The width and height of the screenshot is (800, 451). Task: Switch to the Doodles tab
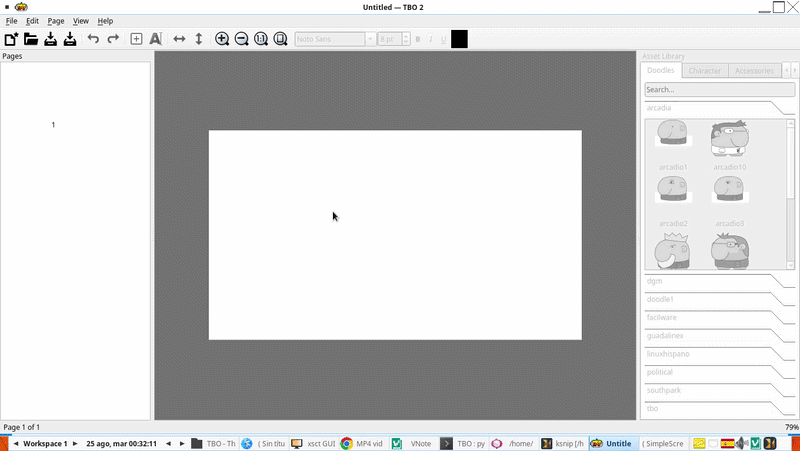coord(661,70)
